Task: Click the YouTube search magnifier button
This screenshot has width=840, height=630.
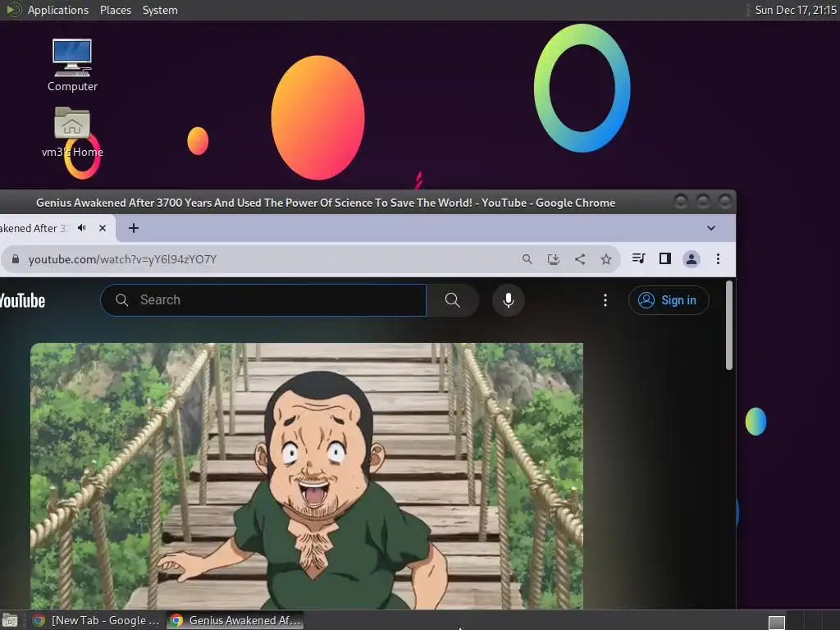Action: (453, 300)
